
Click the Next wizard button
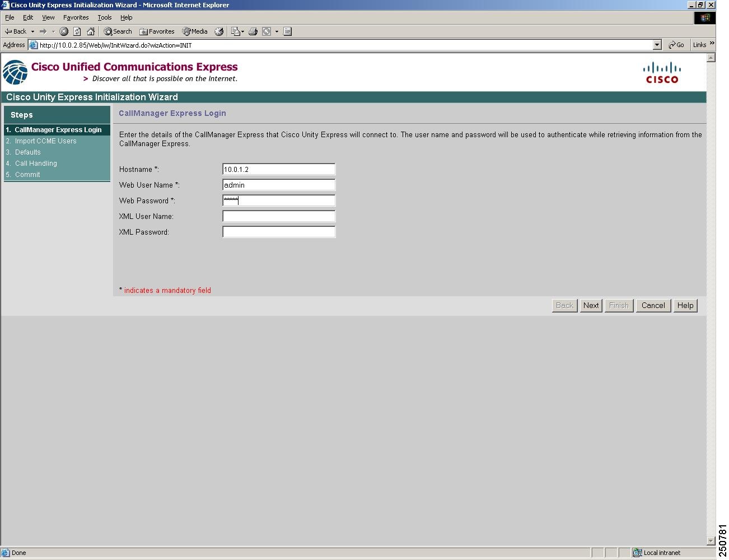point(591,305)
